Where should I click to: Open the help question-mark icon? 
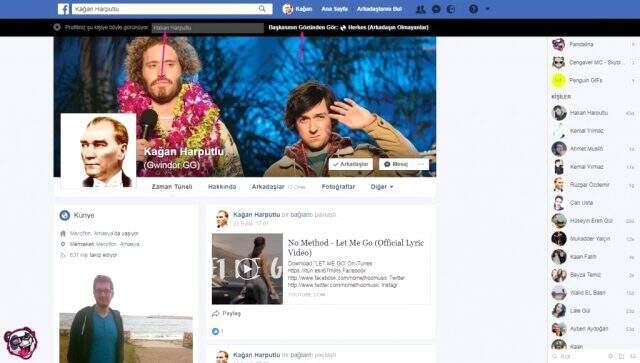[x=473, y=9]
